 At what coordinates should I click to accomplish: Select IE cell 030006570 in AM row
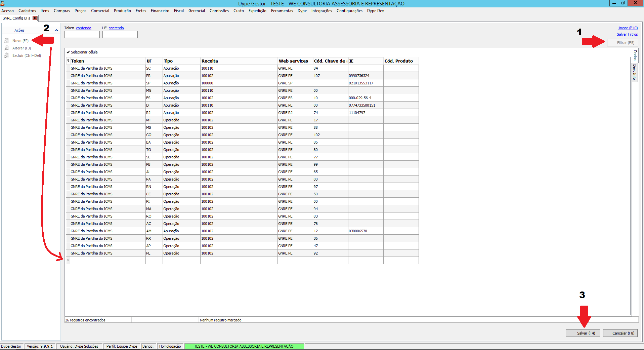(x=366, y=231)
